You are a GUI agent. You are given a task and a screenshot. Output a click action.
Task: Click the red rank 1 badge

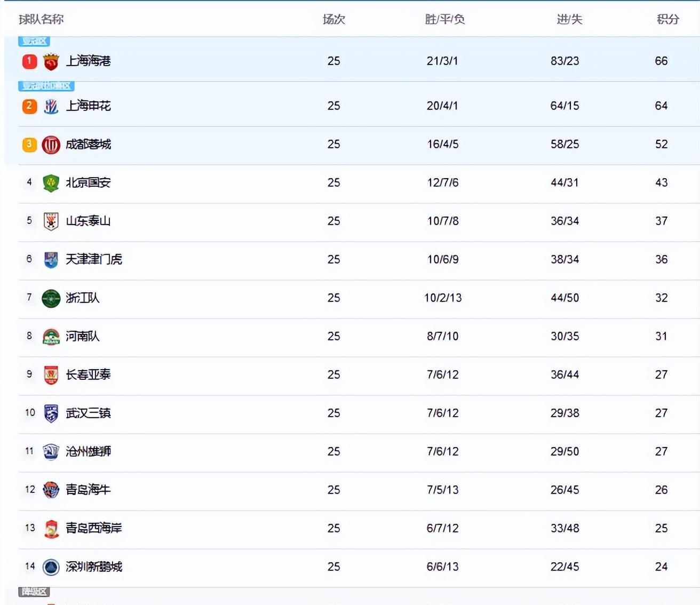pyautogui.click(x=29, y=61)
